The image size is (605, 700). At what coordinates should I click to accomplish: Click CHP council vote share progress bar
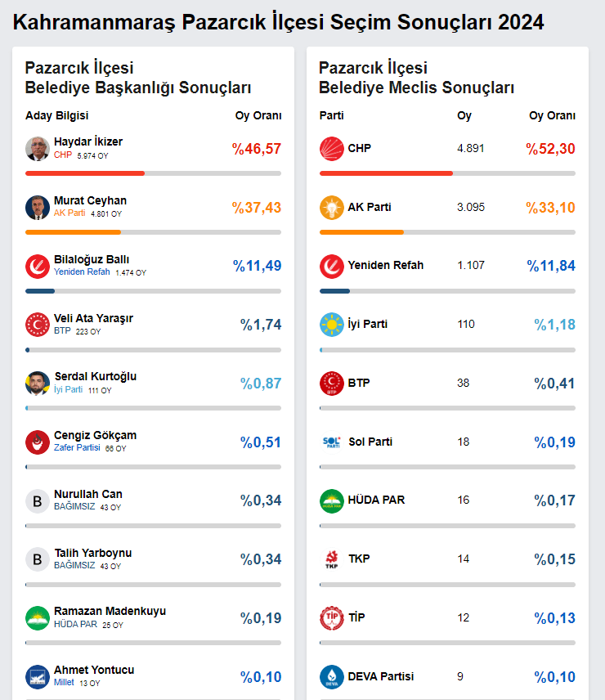pos(386,173)
